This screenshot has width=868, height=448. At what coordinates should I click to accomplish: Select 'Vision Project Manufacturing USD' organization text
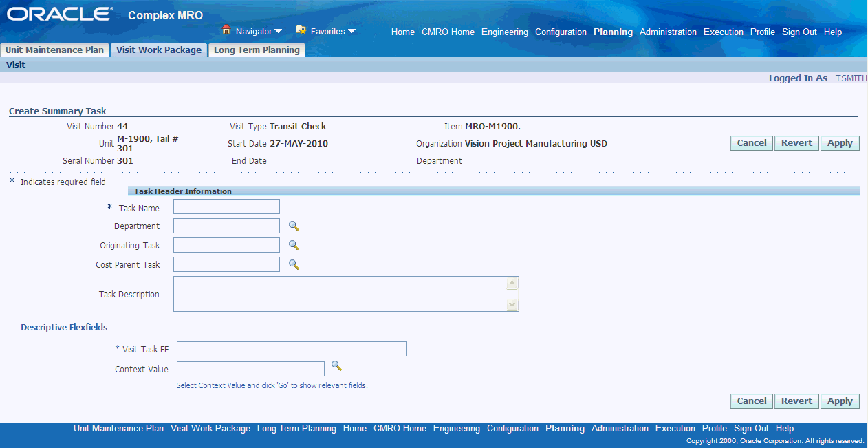[536, 144]
